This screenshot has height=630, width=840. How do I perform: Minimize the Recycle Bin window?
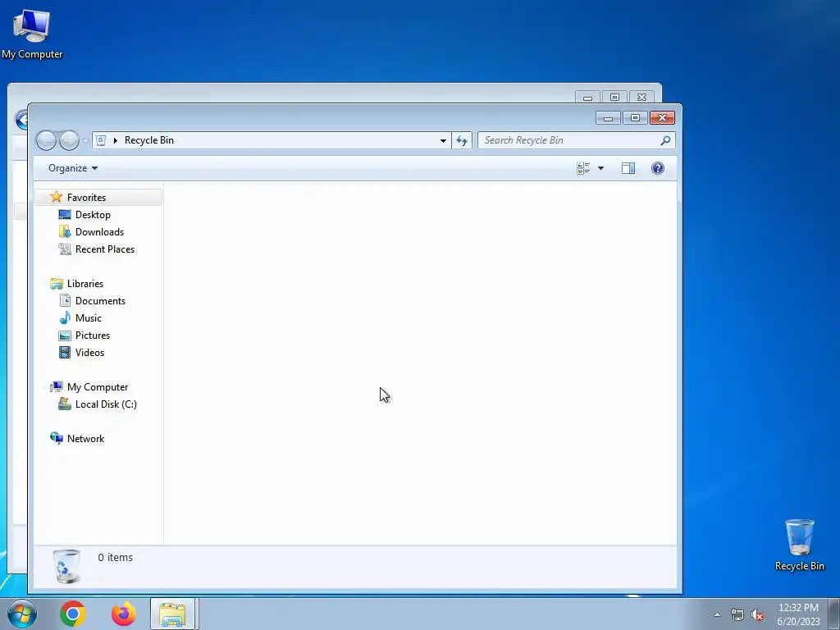pos(608,118)
